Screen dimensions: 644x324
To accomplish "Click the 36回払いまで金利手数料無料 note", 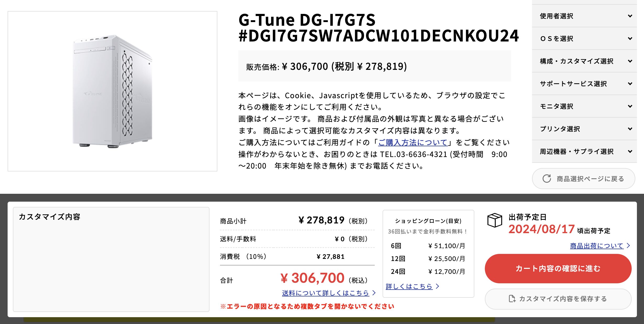I will click(x=428, y=231).
